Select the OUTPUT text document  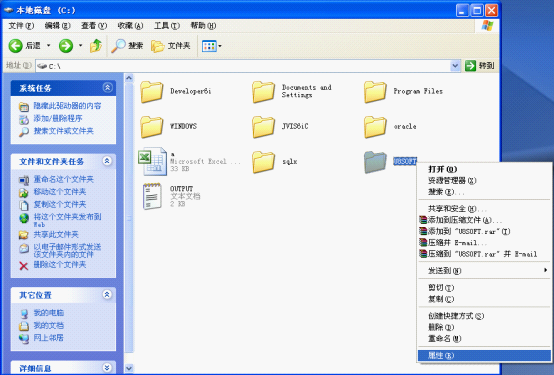click(171, 196)
